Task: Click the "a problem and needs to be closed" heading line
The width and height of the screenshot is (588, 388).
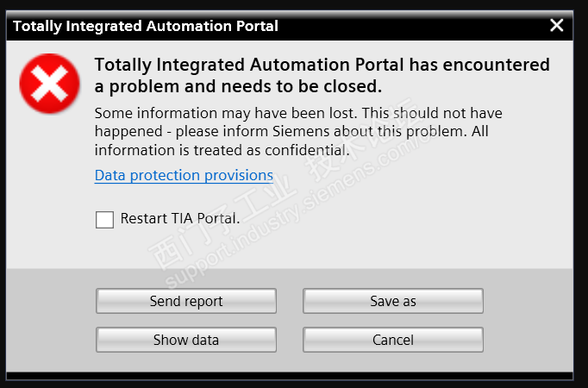Action: [238, 86]
